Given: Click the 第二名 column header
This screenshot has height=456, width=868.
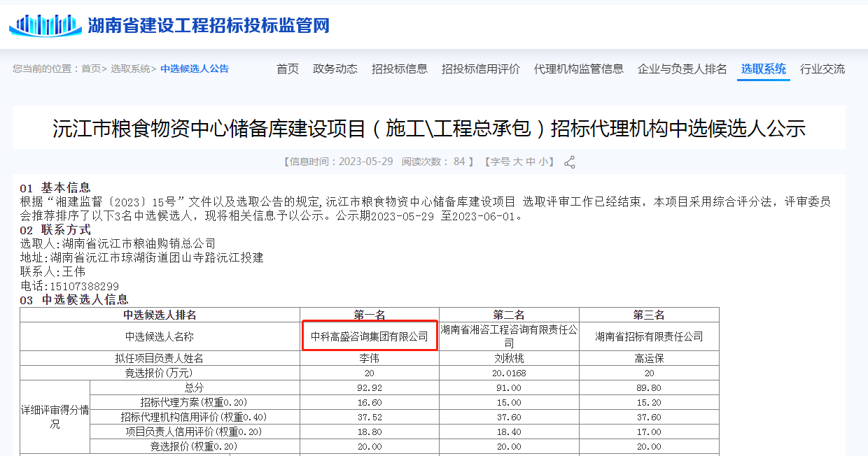Looking at the screenshot, I should click(509, 315).
